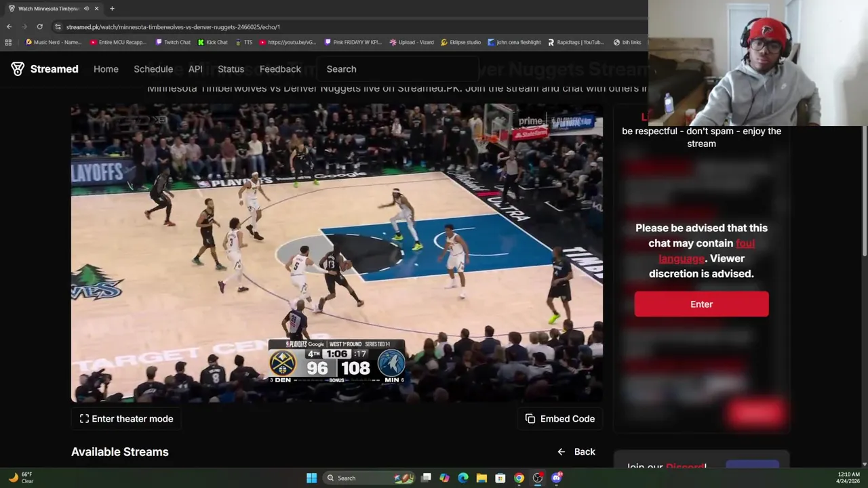
Task: Open the youtu.be bookmark
Action: coord(288,42)
